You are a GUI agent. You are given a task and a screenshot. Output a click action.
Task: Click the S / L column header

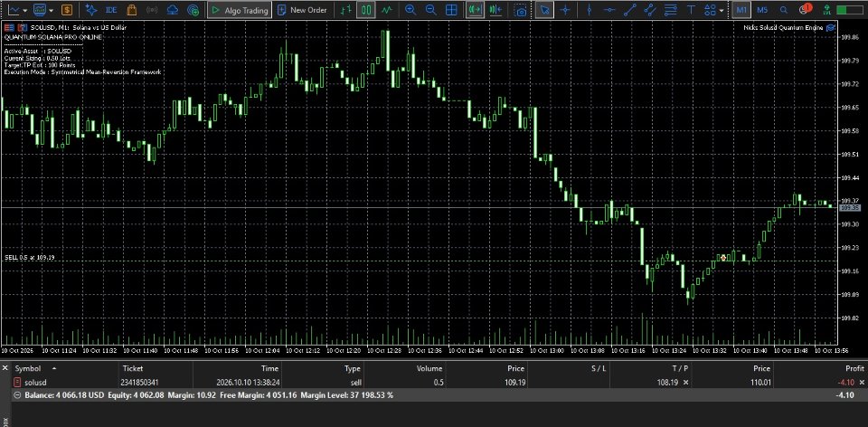(x=599, y=368)
